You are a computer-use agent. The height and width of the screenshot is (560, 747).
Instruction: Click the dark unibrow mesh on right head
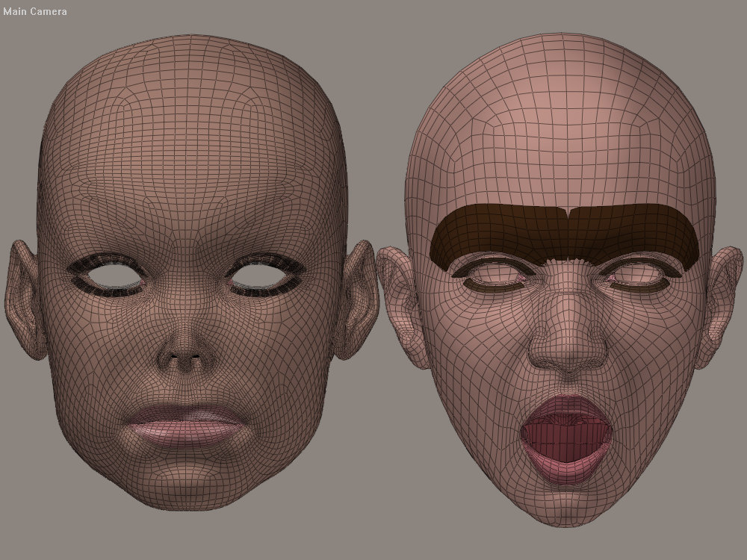565,237
